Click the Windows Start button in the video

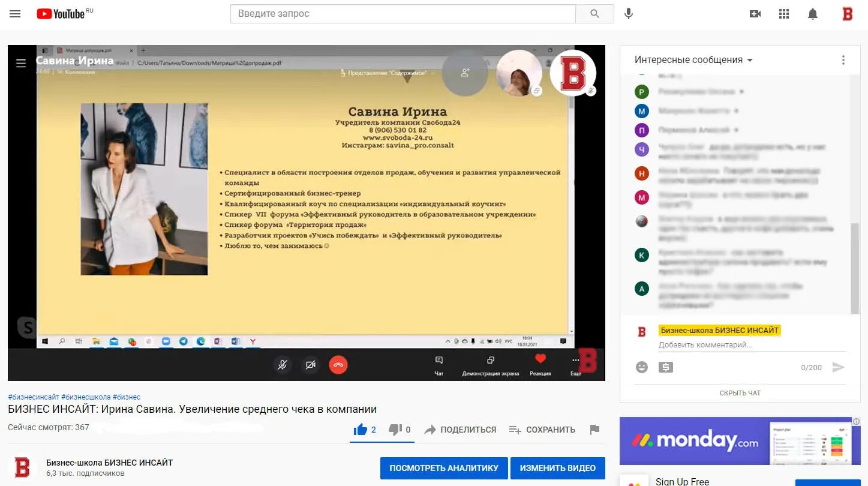44,341
